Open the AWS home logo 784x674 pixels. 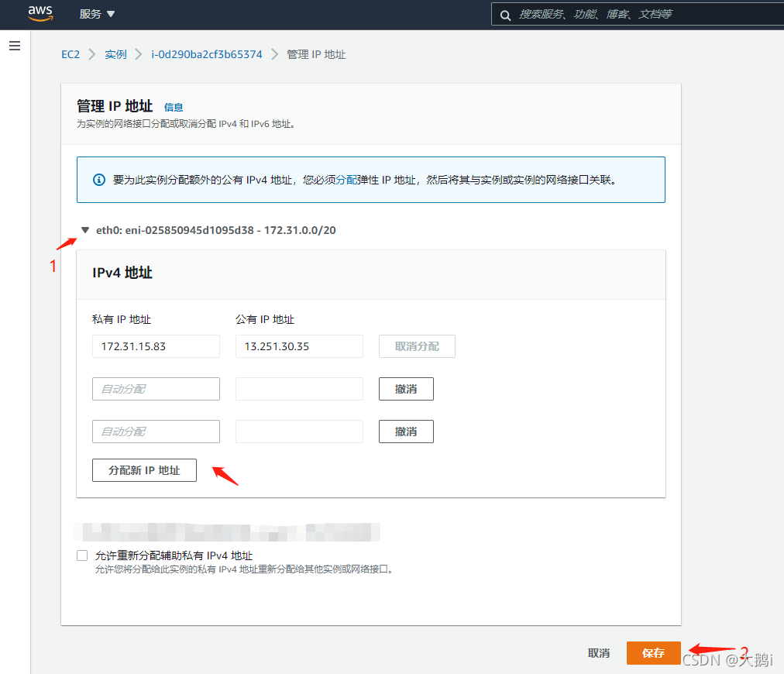tap(40, 13)
